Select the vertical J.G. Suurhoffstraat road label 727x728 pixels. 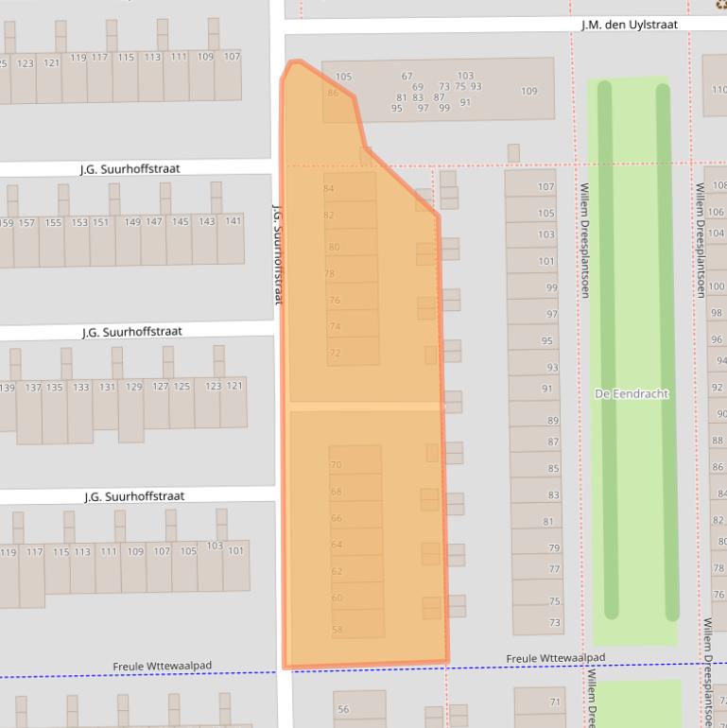coord(278,253)
